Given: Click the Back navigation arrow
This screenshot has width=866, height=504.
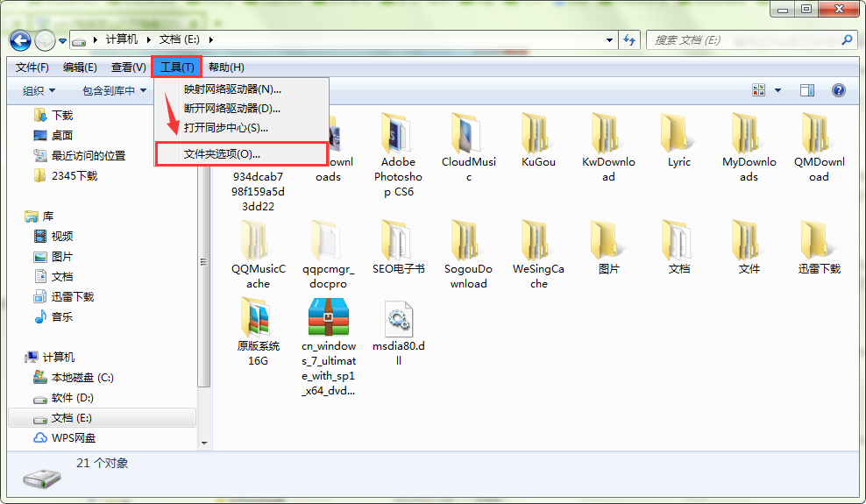Looking at the screenshot, I should pyautogui.click(x=21, y=40).
